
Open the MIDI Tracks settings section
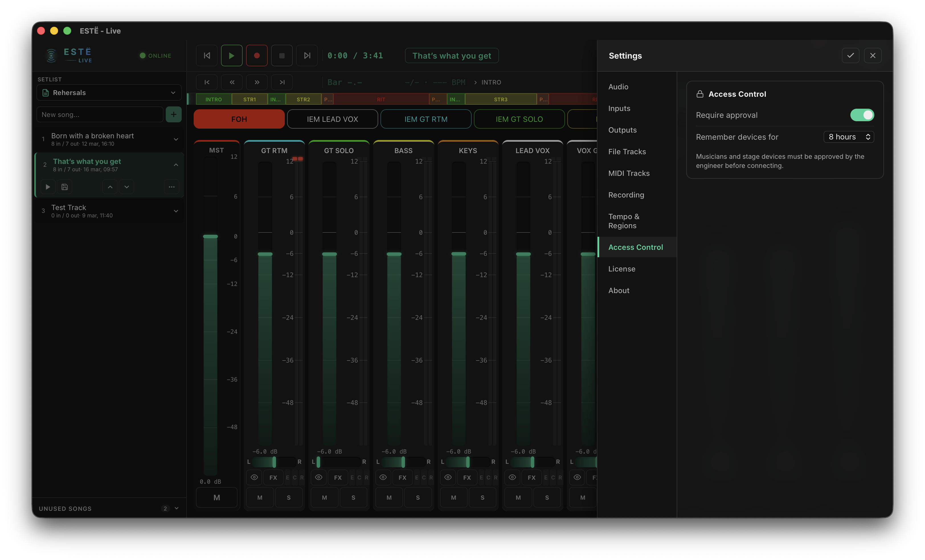tap(629, 173)
